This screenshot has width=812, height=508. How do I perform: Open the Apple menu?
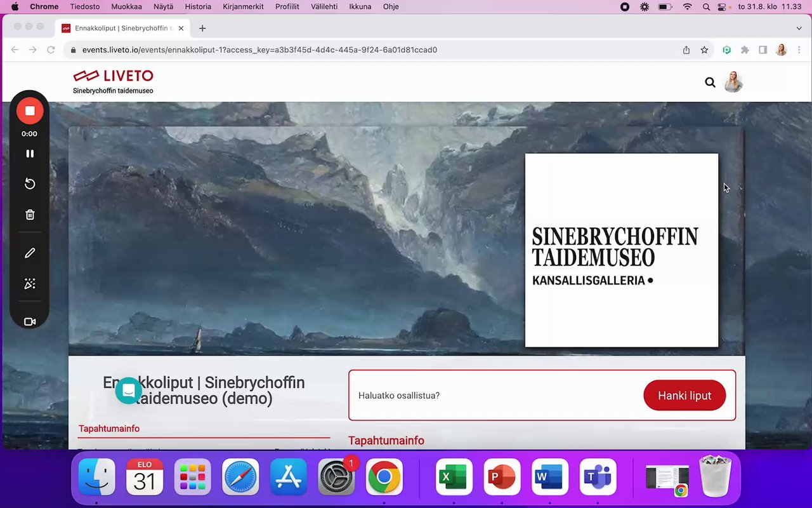point(15,6)
